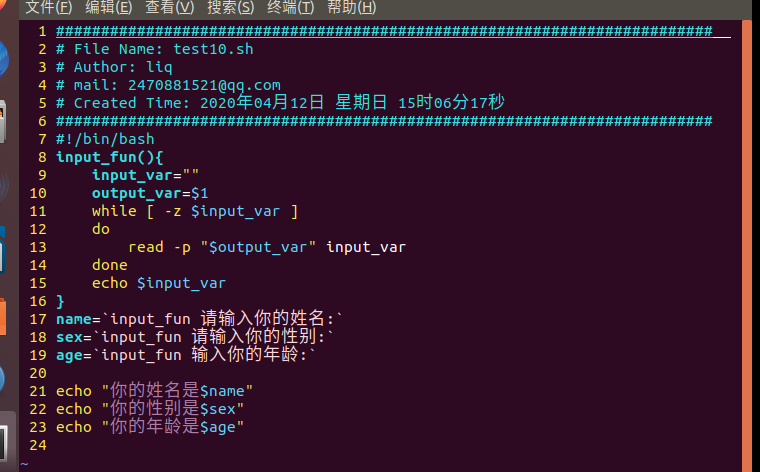This screenshot has height=472, width=760.
Task: Open the 编辑(E) menu
Action: [x=109, y=8]
